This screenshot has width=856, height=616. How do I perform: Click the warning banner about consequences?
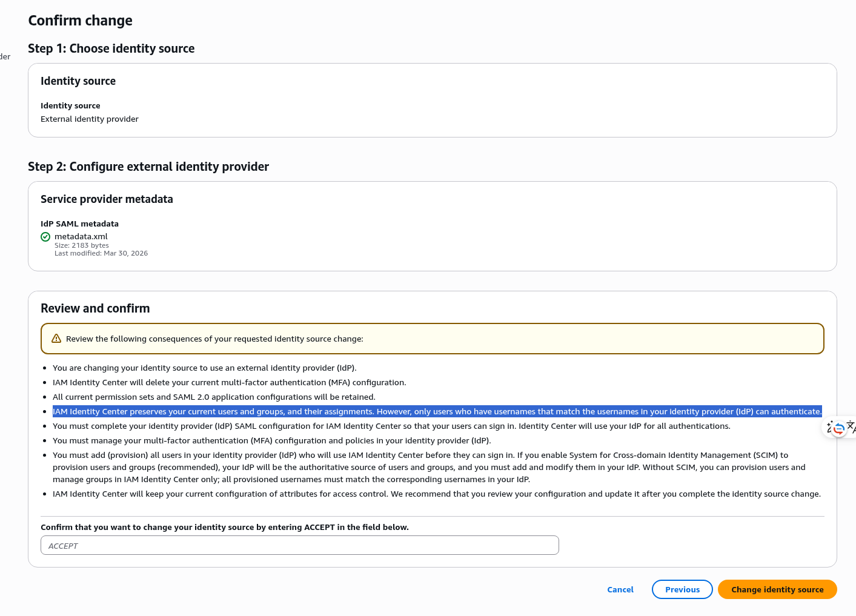click(x=432, y=339)
